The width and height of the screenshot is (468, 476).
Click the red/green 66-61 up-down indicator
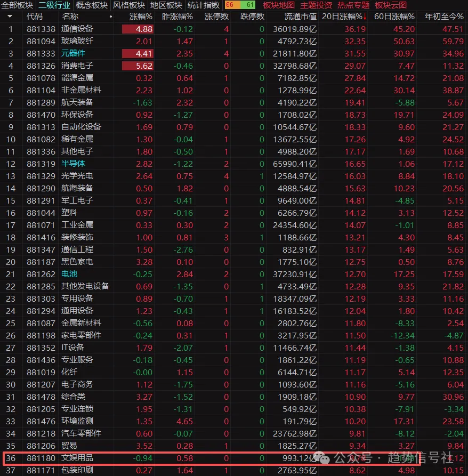click(x=240, y=5)
